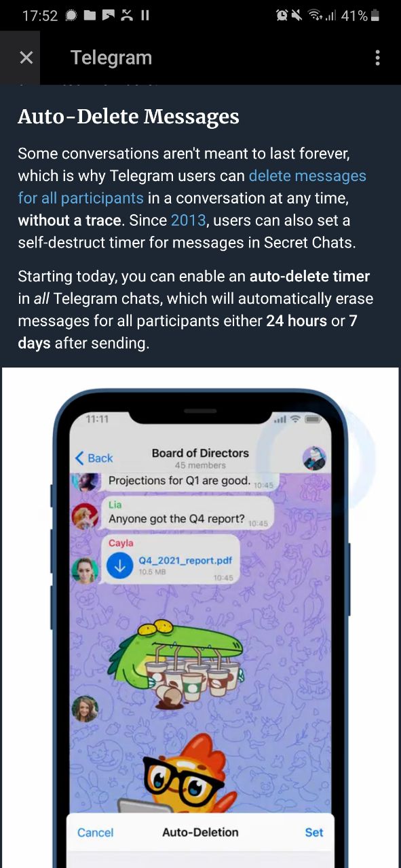Tap the Q4_2021_report.pdf file name

(x=185, y=560)
